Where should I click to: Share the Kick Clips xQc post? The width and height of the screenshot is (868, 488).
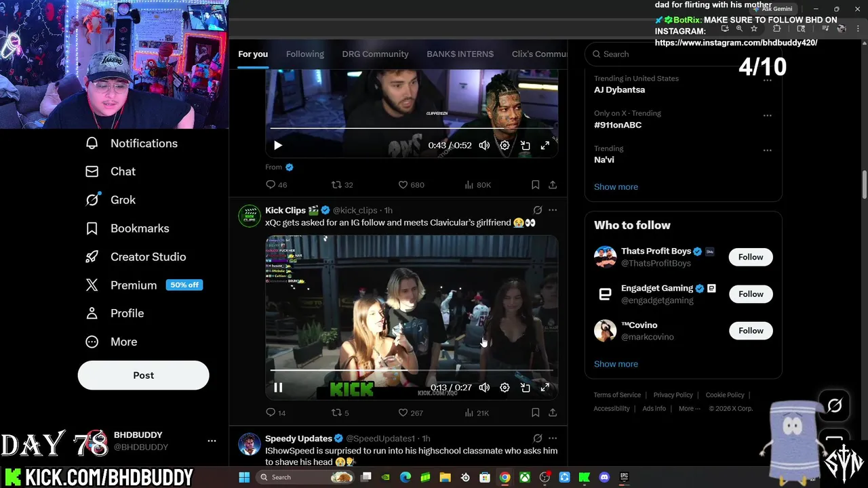coord(553,412)
